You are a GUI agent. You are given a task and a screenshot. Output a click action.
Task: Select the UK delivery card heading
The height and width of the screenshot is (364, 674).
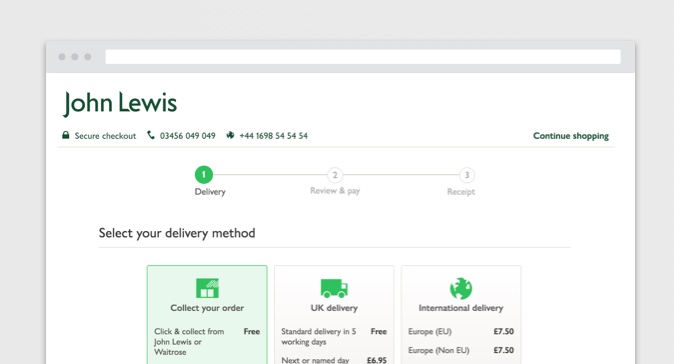(334, 308)
